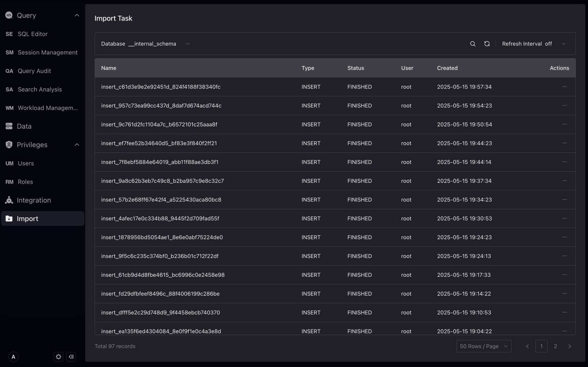The height and width of the screenshot is (367, 588).
Task: Click the Data section icon
Action: pyautogui.click(x=9, y=126)
